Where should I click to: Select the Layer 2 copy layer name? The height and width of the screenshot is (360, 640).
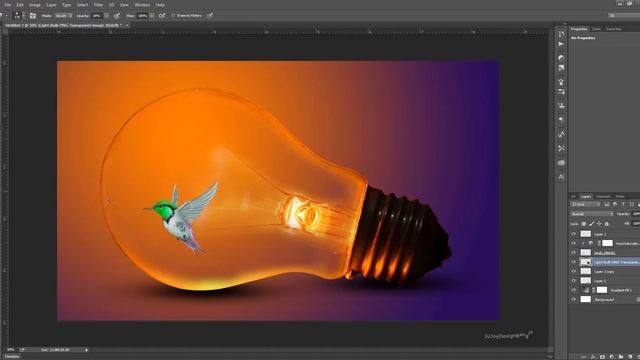[x=604, y=272]
